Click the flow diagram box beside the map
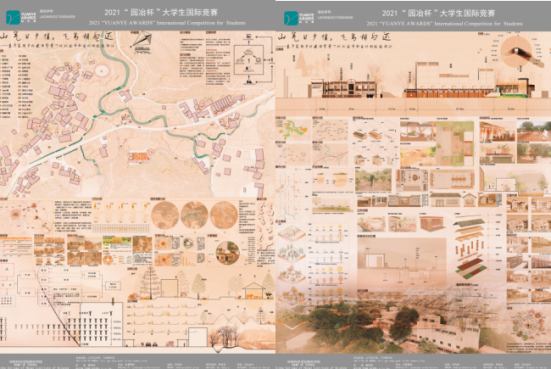Image resolution: width=551 pixels, height=369 pixels. click(249, 60)
